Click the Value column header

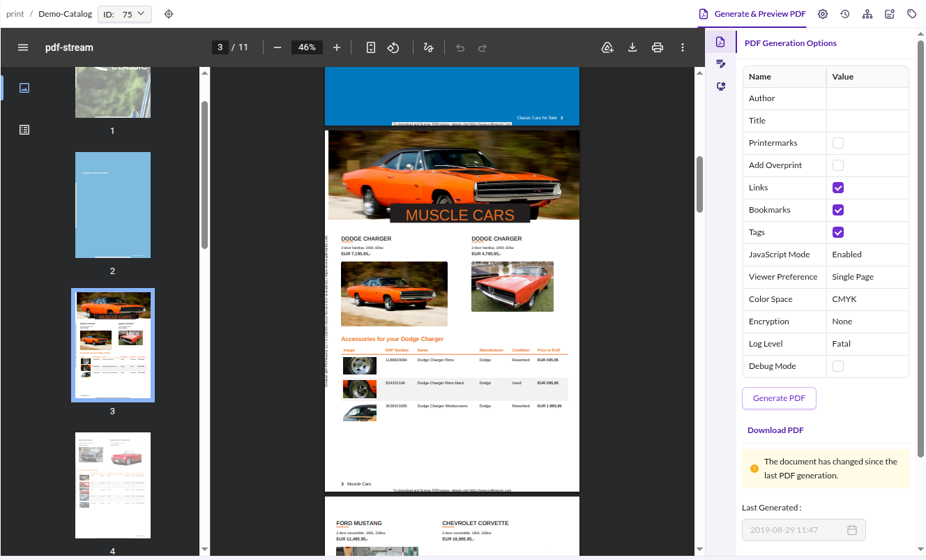(867, 77)
